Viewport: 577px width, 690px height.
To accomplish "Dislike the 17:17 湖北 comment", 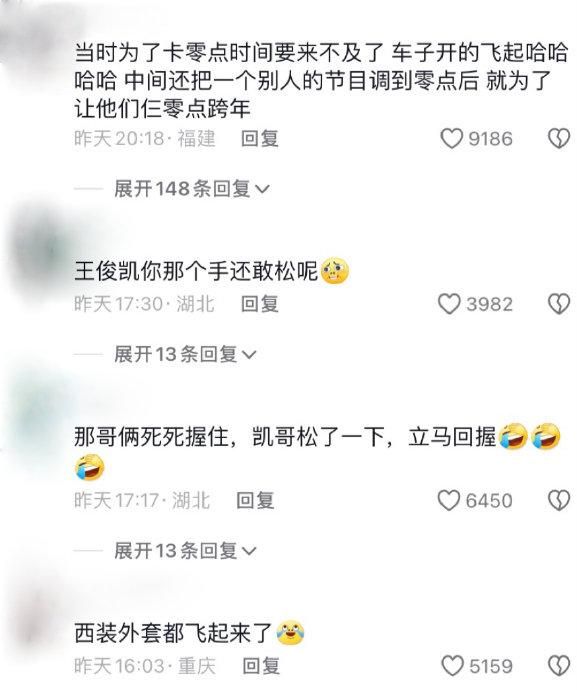I will point(559,500).
